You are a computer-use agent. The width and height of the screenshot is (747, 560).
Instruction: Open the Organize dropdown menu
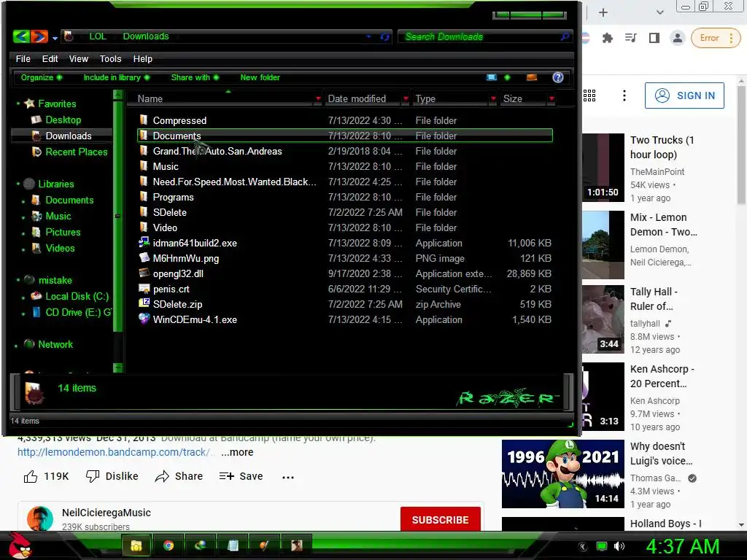click(42, 77)
